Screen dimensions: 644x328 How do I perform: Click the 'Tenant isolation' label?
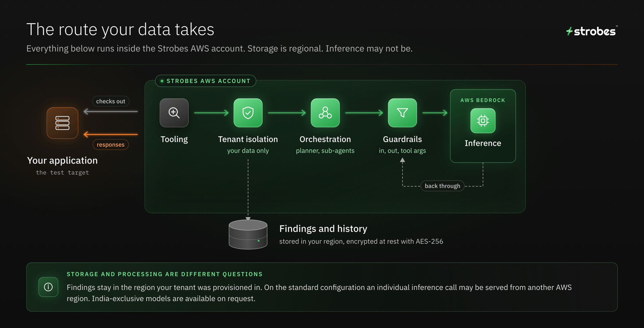(248, 139)
